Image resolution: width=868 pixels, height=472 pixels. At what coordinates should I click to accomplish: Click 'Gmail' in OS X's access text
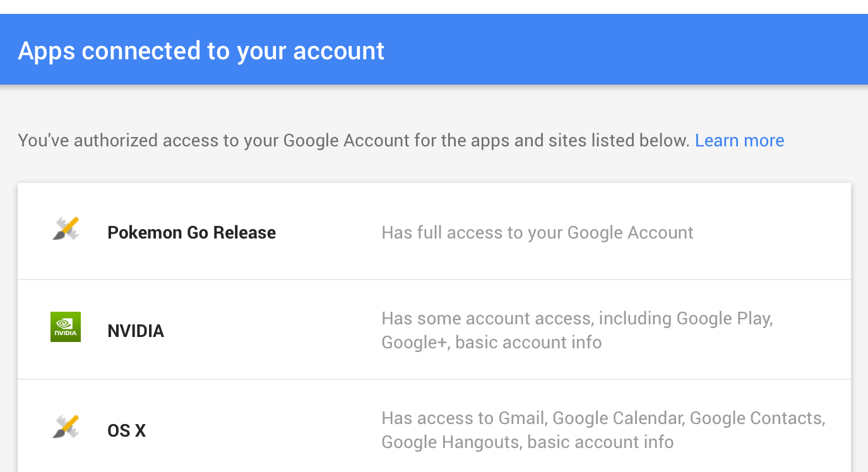(521, 418)
